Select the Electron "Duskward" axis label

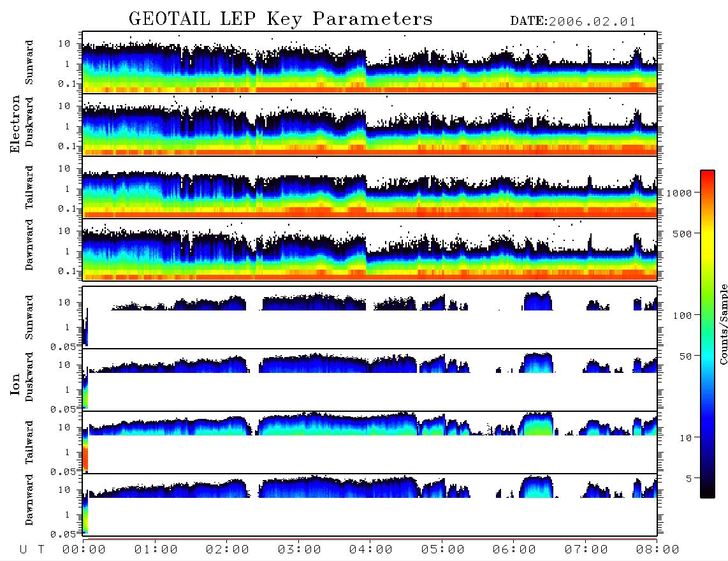pyautogui.click(x=29, y=122)
